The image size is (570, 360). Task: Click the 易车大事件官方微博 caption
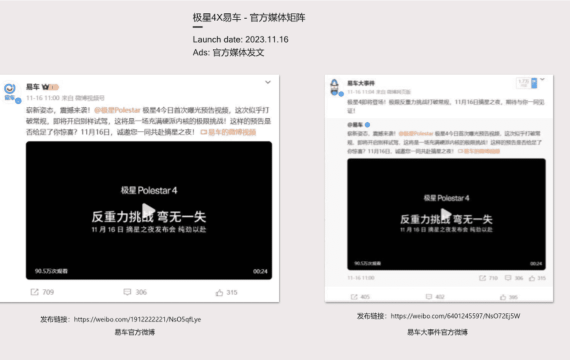pyautogui.click(x=437, y=332)
